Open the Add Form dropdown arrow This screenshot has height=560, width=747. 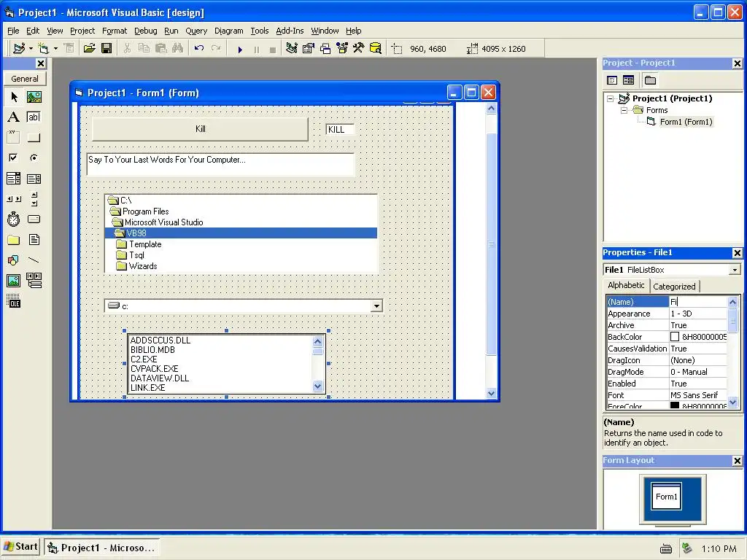click(55, 49)
